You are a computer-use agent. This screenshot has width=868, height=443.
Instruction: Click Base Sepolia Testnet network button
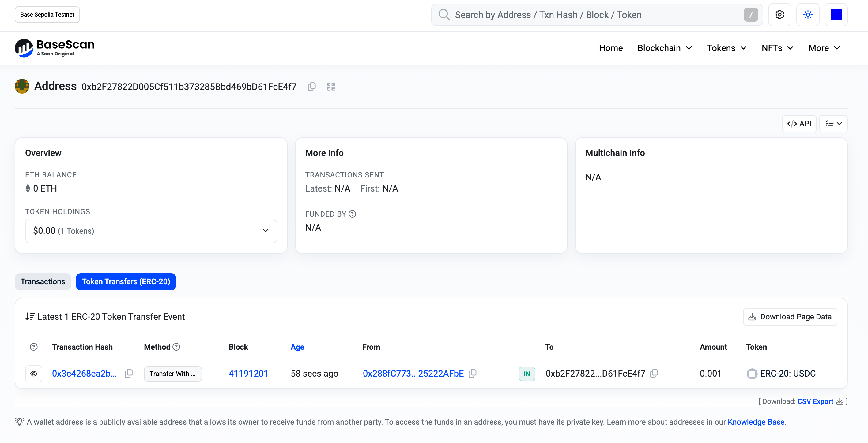click(x=47, y=14)
